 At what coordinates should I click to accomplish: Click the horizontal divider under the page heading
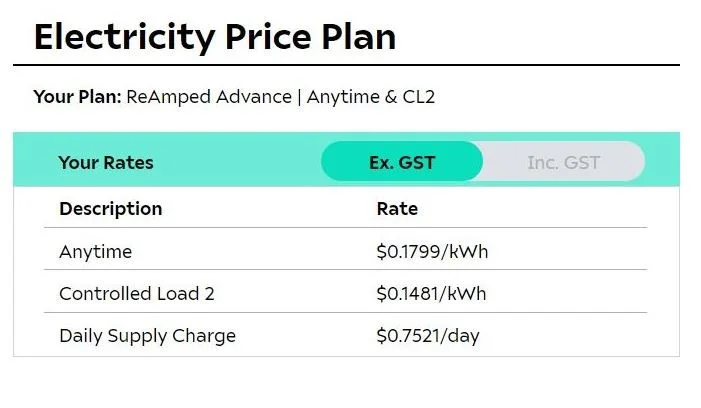[x=346, y=66]
